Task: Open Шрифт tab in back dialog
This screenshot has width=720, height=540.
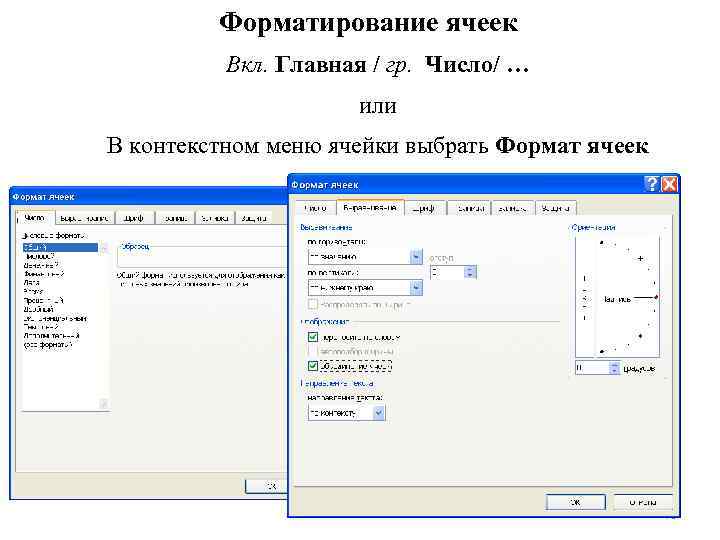Action: pos(134,219)
